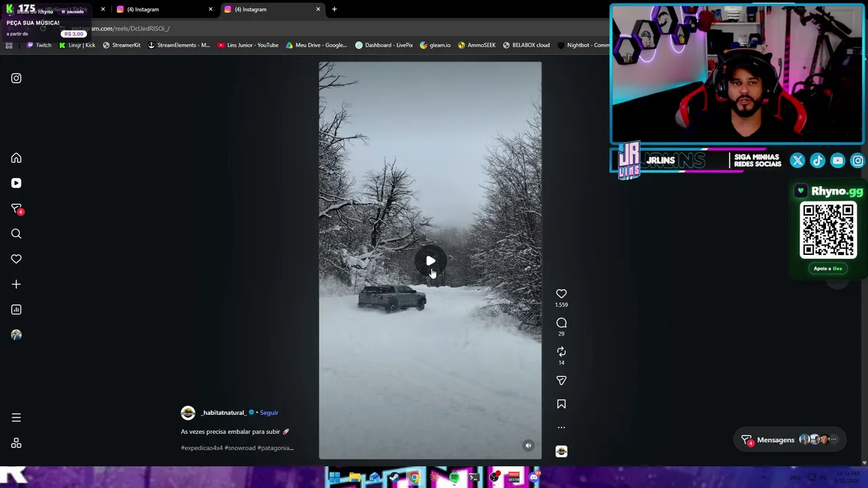
Task: Open Voicemeeter from the taskbar
Action: 514,478
